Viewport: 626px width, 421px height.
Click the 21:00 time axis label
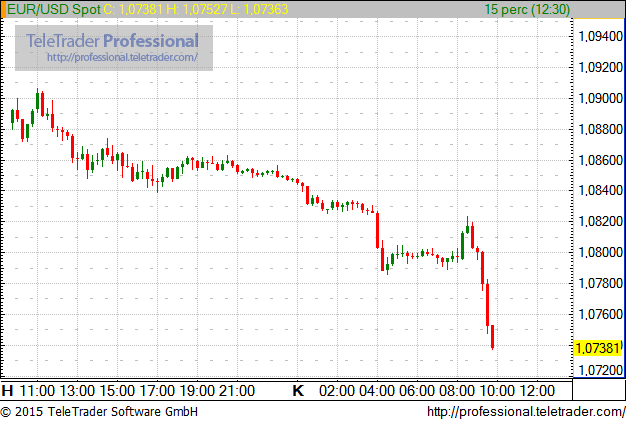click(237, 391)
